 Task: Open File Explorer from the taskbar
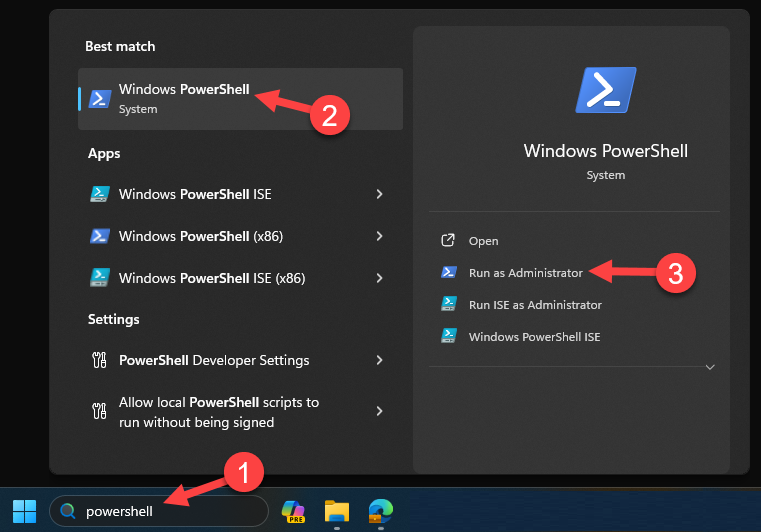[x=337, y=512]
